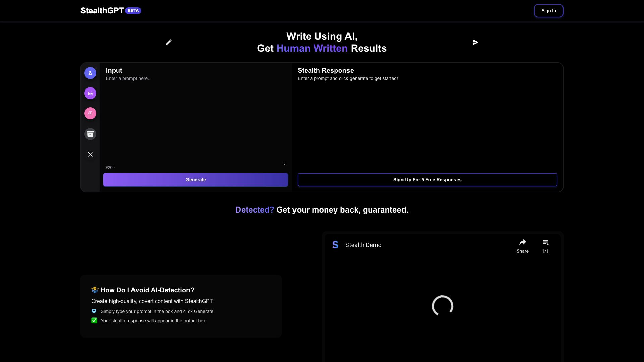Screen dimensions: 644x362
Task: Click the pencil icon beside headline
Action: [x=169, y=42]
